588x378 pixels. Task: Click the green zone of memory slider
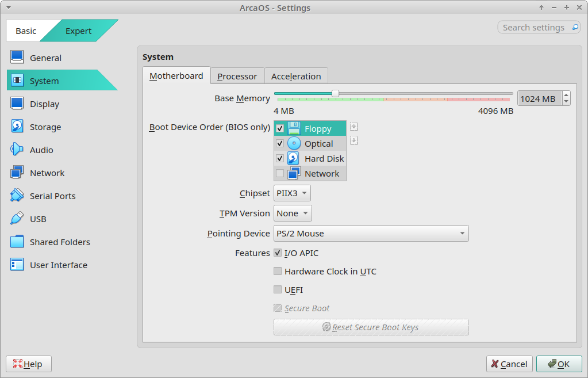click(330, 100)
